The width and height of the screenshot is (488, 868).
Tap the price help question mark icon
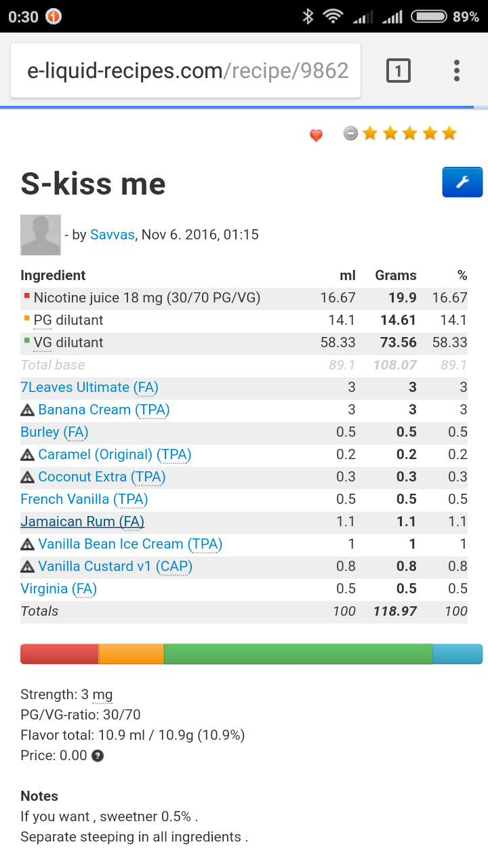pos(98,755)
